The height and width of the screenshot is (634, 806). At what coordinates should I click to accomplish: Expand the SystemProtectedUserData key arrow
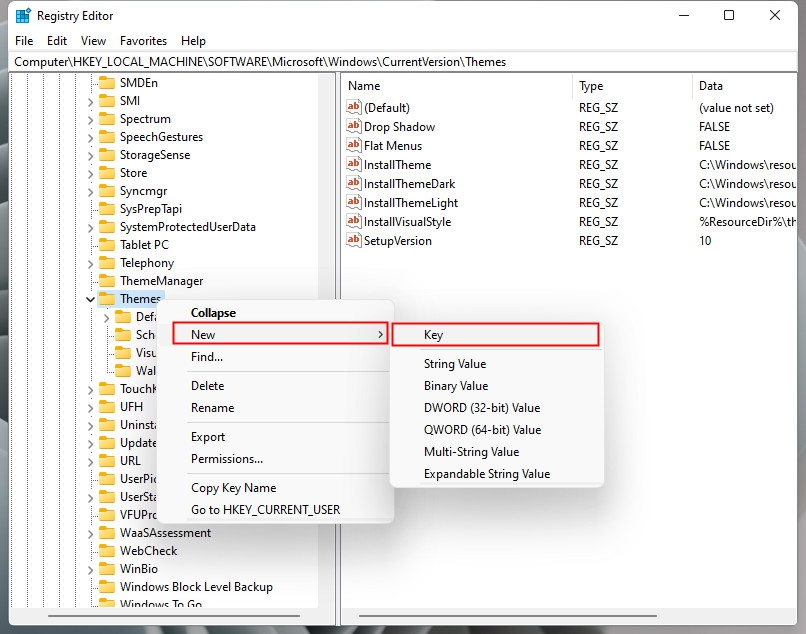tap(90, 228)
